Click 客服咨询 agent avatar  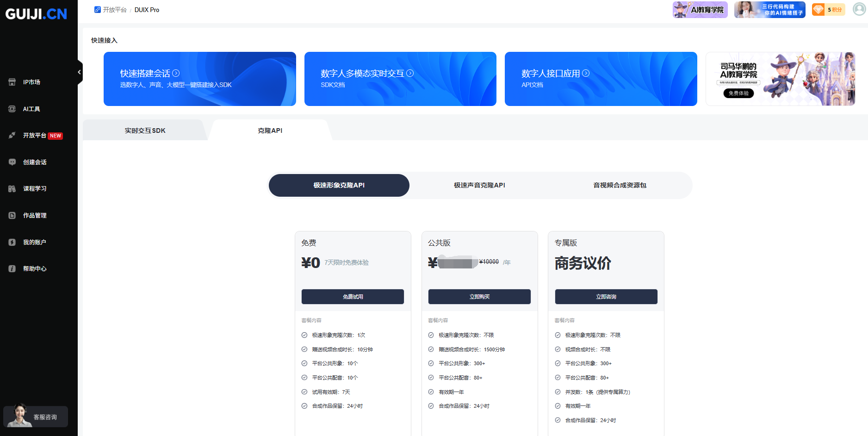click(x=19, y=415)
